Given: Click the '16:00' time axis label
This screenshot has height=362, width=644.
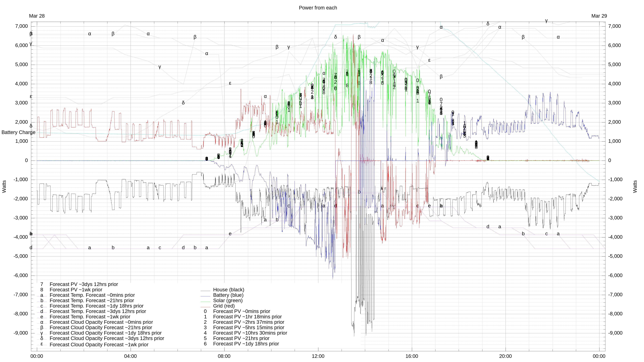Looking at the screenshot, I should (x=412, y=356).
